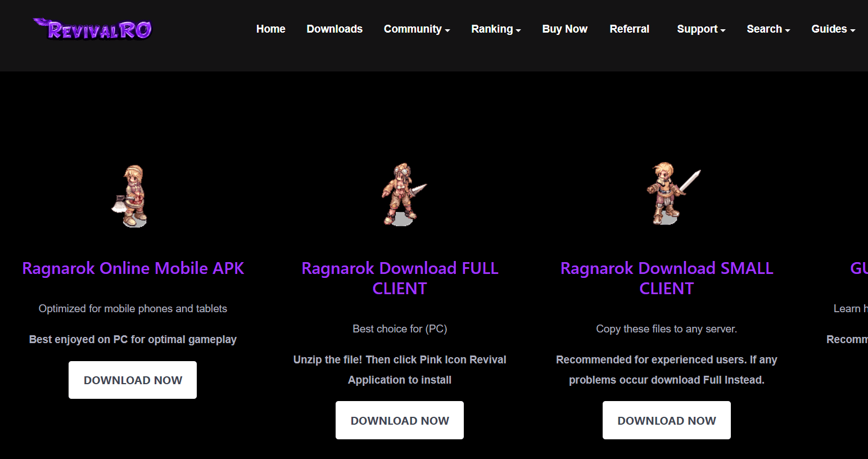Go to the Downloads page
868x459 pixels.
pyautogui.click(x=334, y=29)
